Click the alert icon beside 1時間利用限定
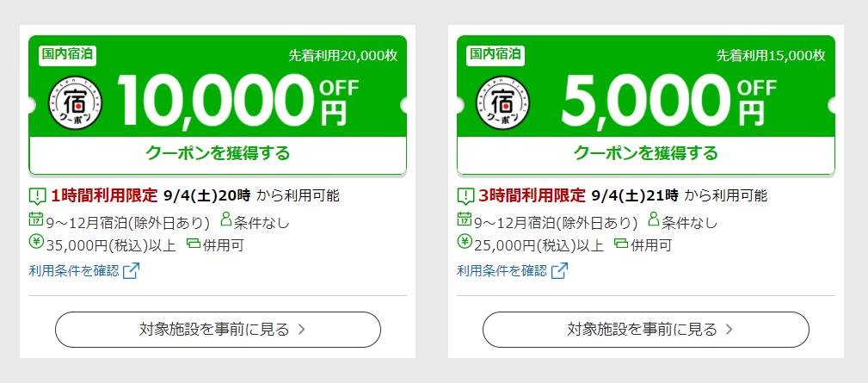Screen dimensions: 868x383 [37, 196]
